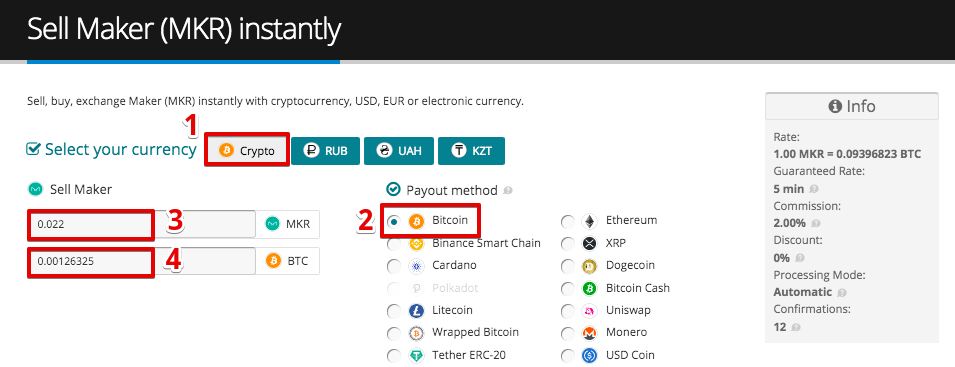Select the Ethereum payout radio button

pos(568,222)
